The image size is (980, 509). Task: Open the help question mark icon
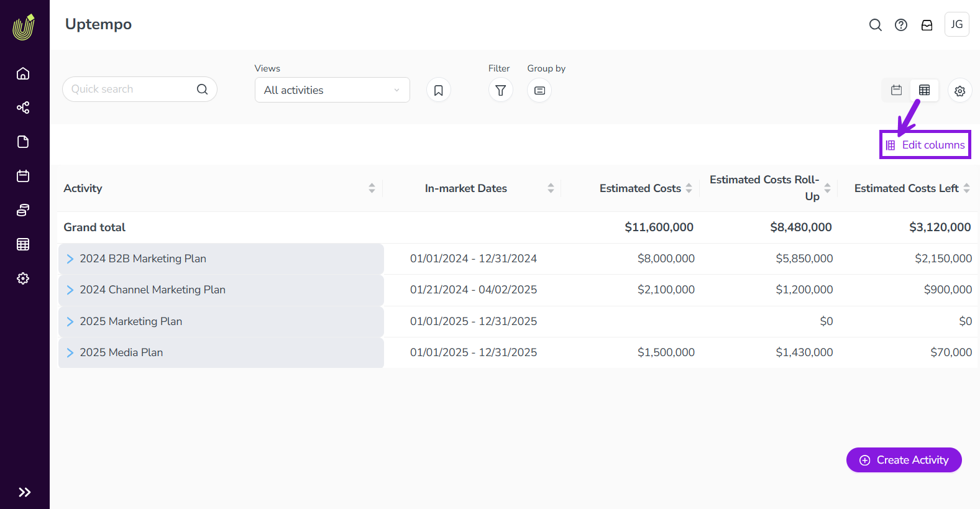900,25
